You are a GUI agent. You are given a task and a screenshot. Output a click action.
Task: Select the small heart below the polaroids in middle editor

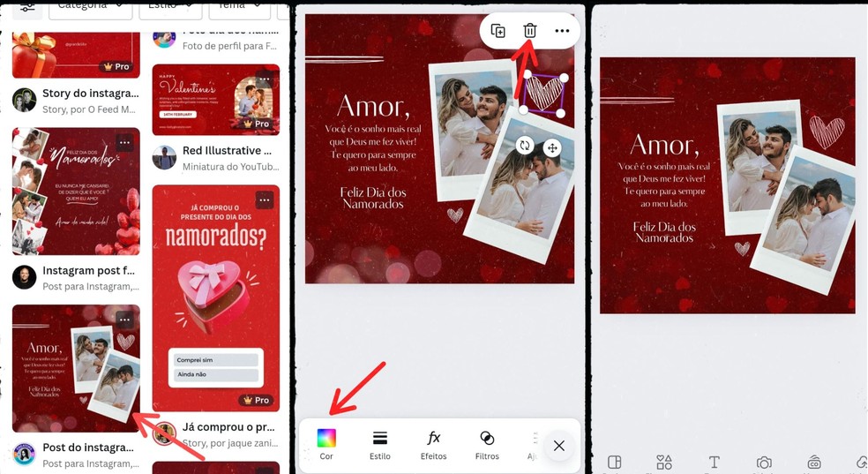455,214
